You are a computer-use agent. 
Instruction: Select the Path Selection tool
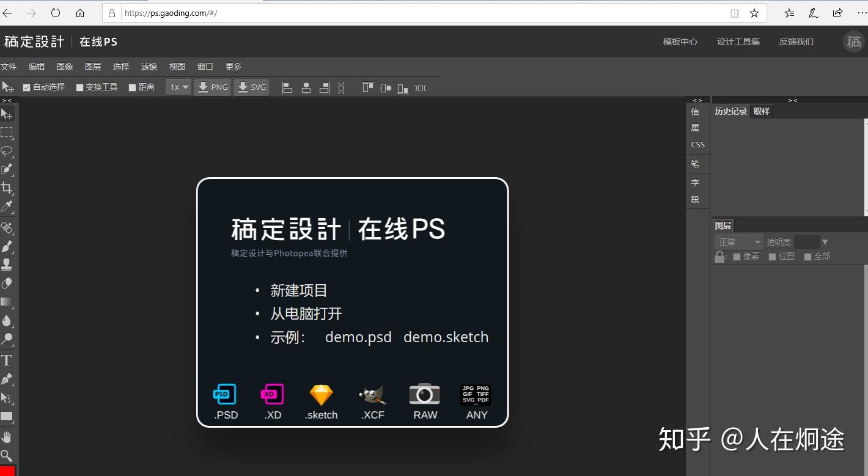7,398
